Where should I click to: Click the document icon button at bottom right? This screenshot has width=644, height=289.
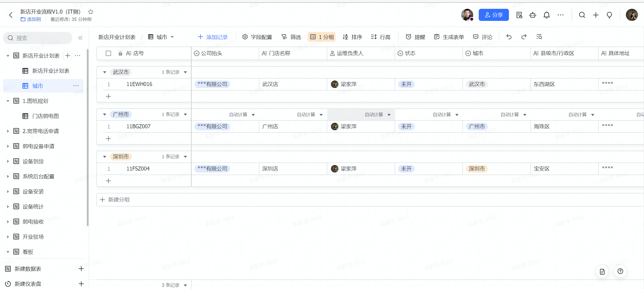click(x=602, y=271)
